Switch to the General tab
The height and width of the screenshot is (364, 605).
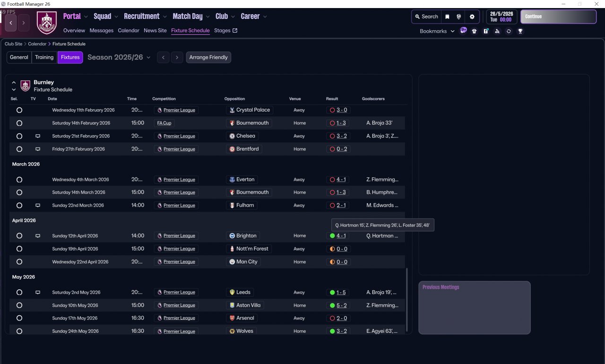click(x=19, y=57)
